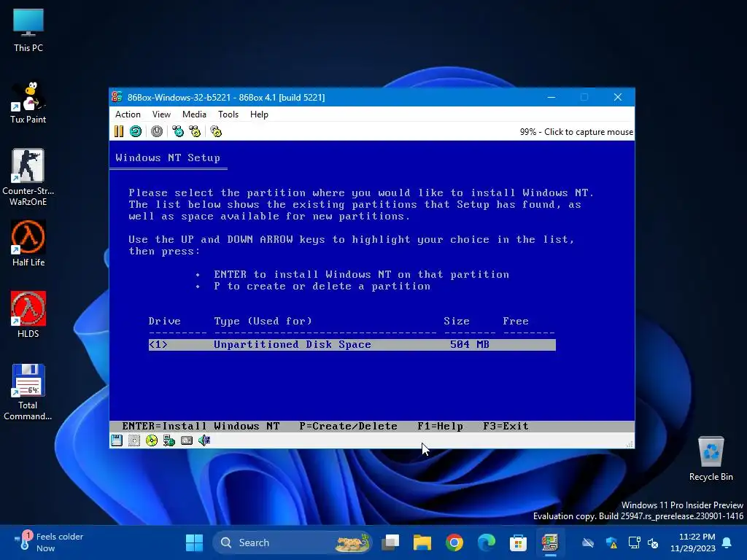Image resolution: width=747 pixels, height=560 pixels.
Task: Click the 'Free' column header
Action: click(x=516, y=321)
